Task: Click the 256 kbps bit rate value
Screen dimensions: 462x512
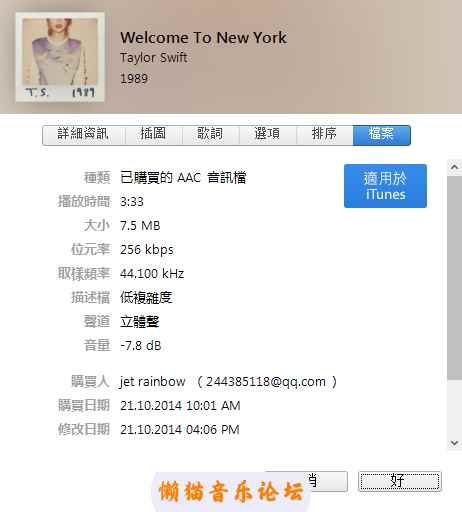Action: (147, 250)
